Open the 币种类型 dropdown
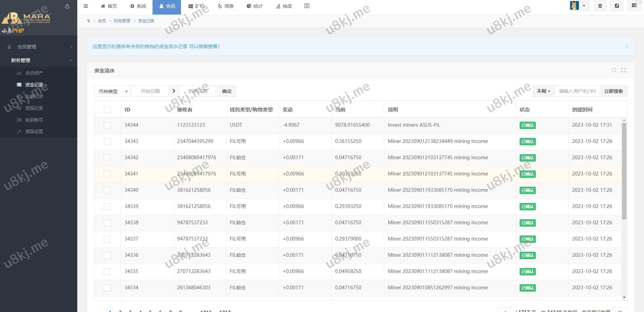The width and height of the screenshot is (644, 312). [x=112, y=91]
